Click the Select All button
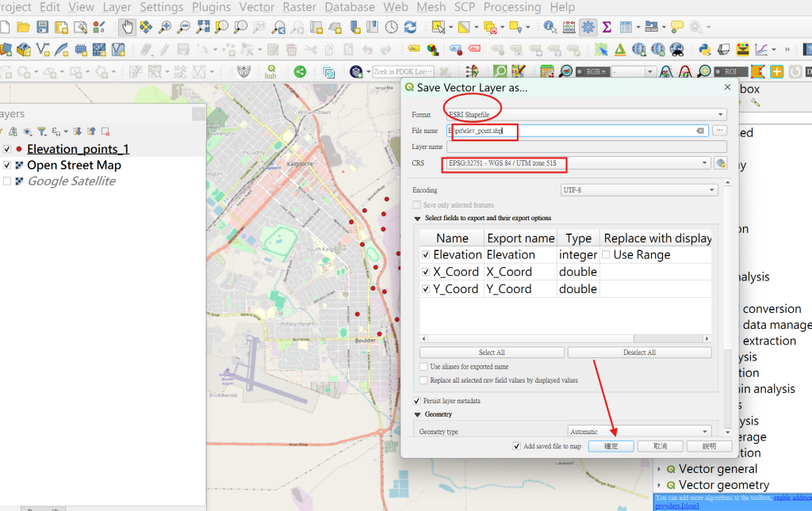The image size is (812, 511). click(x=492, y=353)
